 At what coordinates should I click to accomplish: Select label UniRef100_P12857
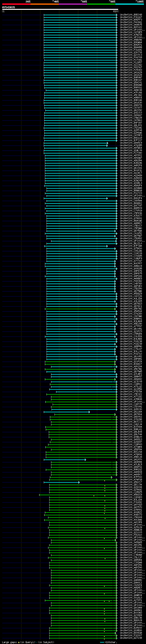(131, 63)
